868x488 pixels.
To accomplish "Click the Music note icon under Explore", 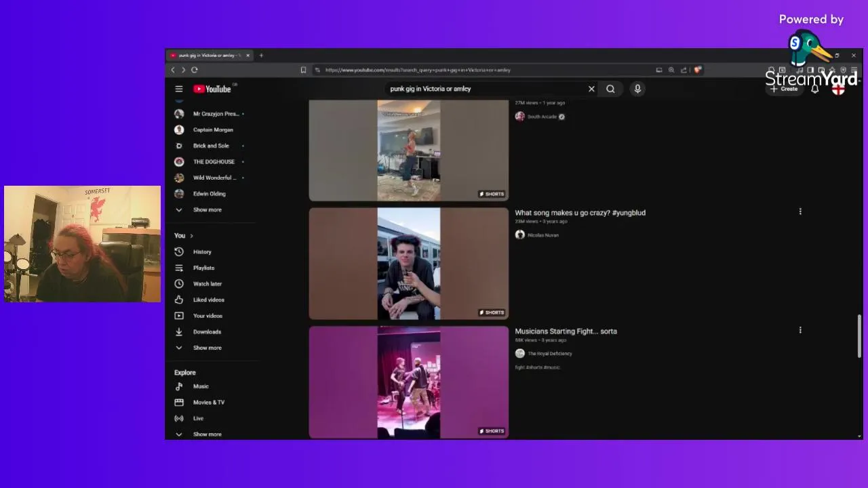I will pos(179,386).
